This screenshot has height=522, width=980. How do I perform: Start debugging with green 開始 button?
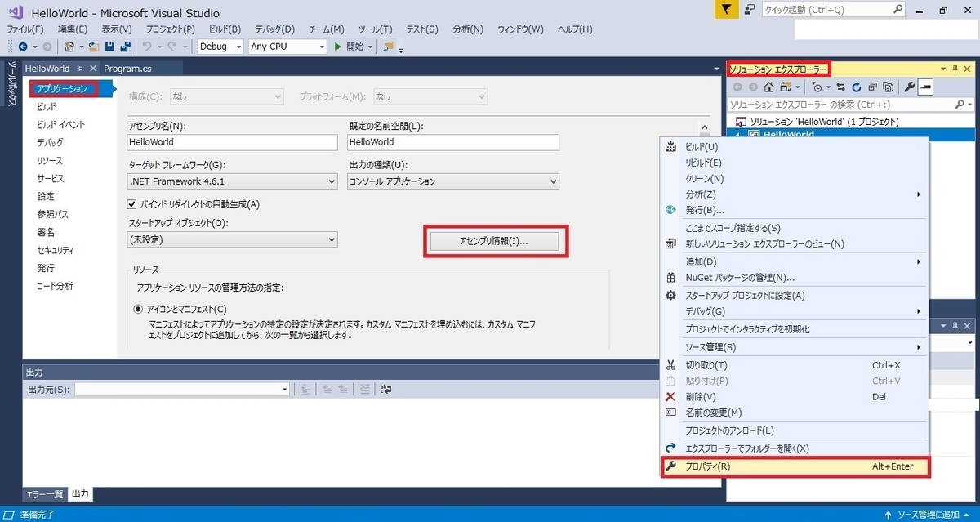350,47
